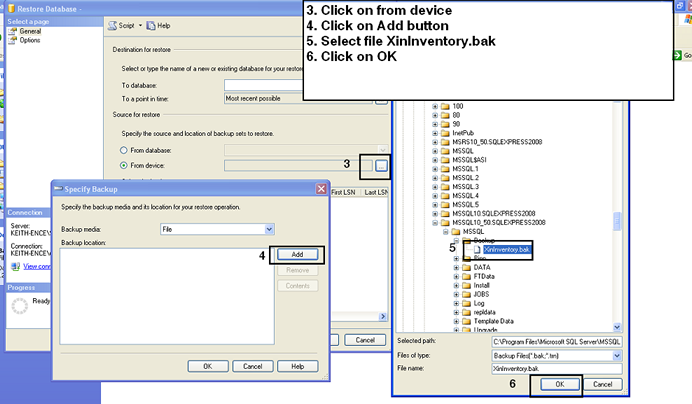Select the repldata folder icon
Viewport: 692px width, 404px height.
point(466,312)
